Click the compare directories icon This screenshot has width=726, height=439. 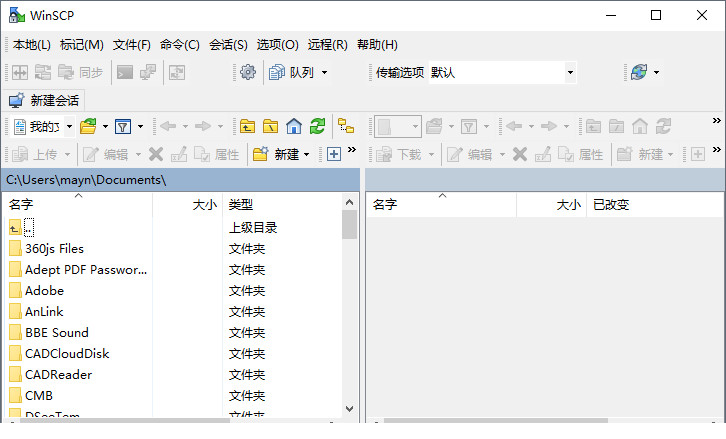pos(20,72)
